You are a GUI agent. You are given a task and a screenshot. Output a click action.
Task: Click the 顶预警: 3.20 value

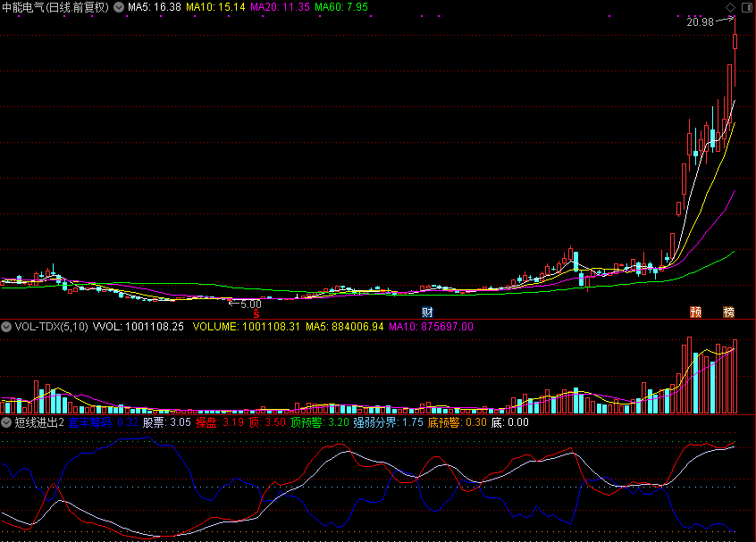click(320, 422)
